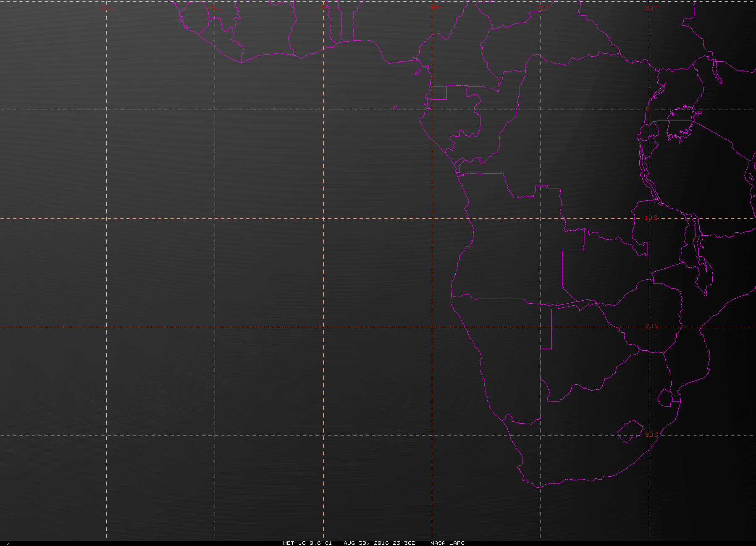Click the "10W" longitude label
Screen dimensions: 756x546
tap(216, 8)
